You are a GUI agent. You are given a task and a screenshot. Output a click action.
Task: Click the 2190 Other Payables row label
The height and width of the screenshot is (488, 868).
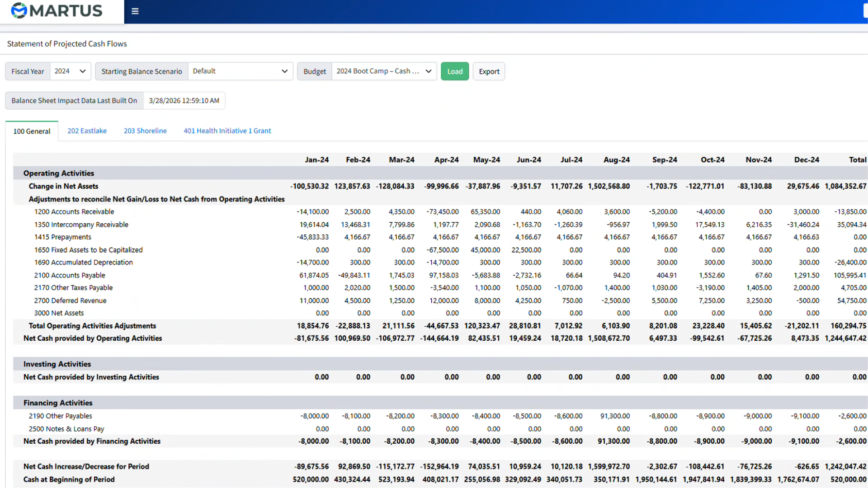point(60,416)
